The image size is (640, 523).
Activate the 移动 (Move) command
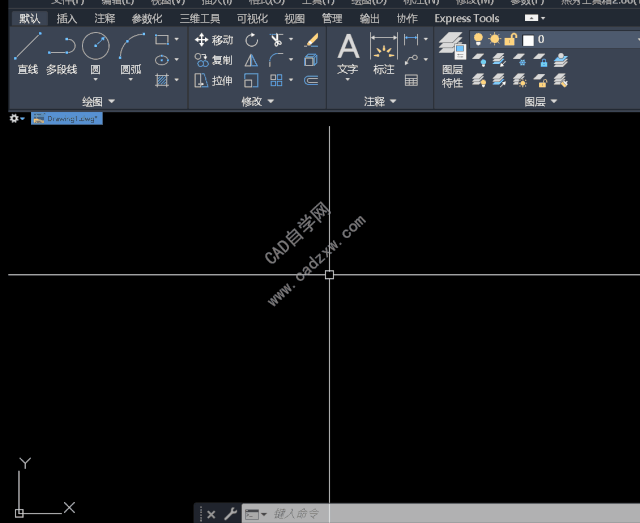[213, 40]
